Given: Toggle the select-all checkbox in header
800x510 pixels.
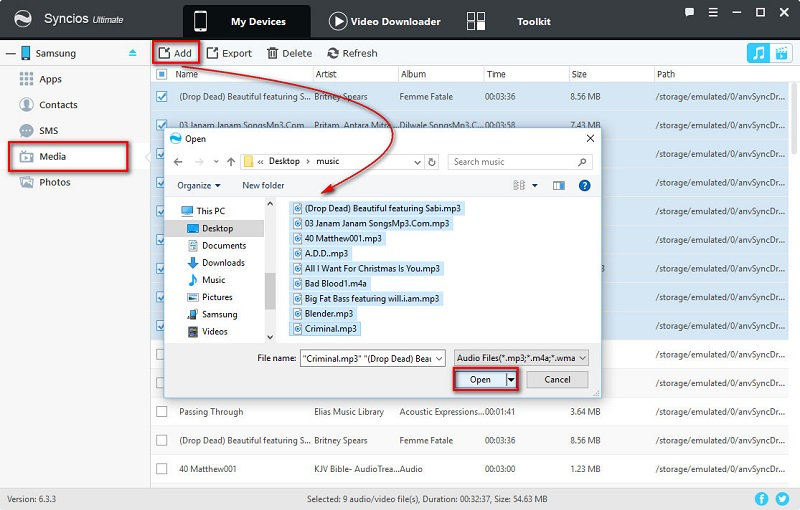Looking at the screenshot, I should point(162,74).
